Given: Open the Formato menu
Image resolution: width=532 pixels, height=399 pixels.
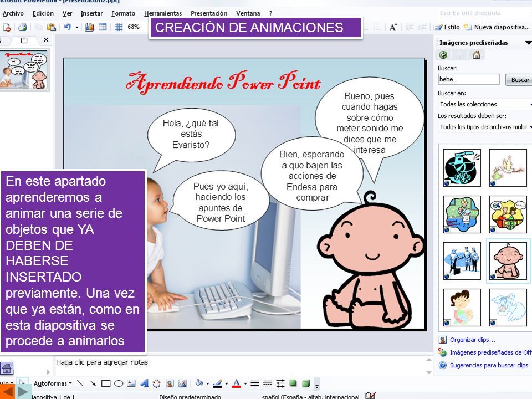Looking at the screenshot, I should pyautogui.click(x=123, y=13).
